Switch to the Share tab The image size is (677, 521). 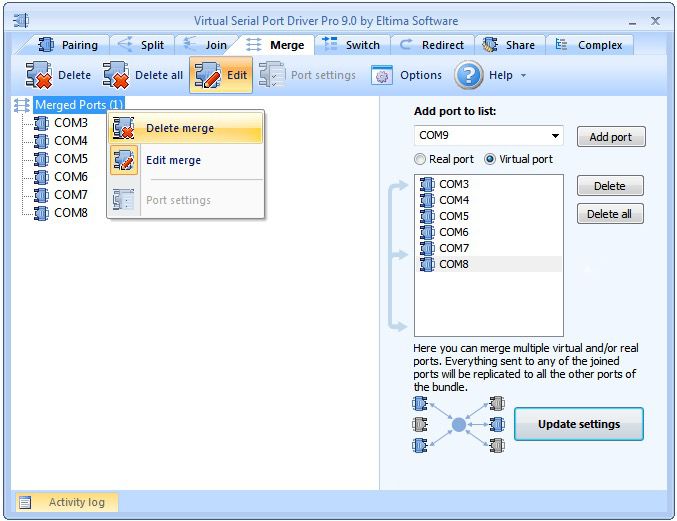click(509, 45)
